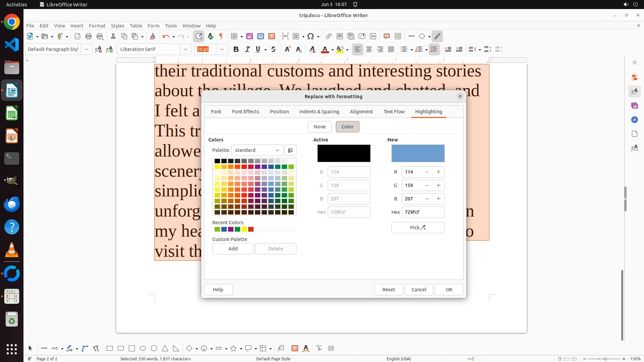Expand the font size dropdown arrow
Viewport: 644px width, 362px height.
click(x=222, y=49)
